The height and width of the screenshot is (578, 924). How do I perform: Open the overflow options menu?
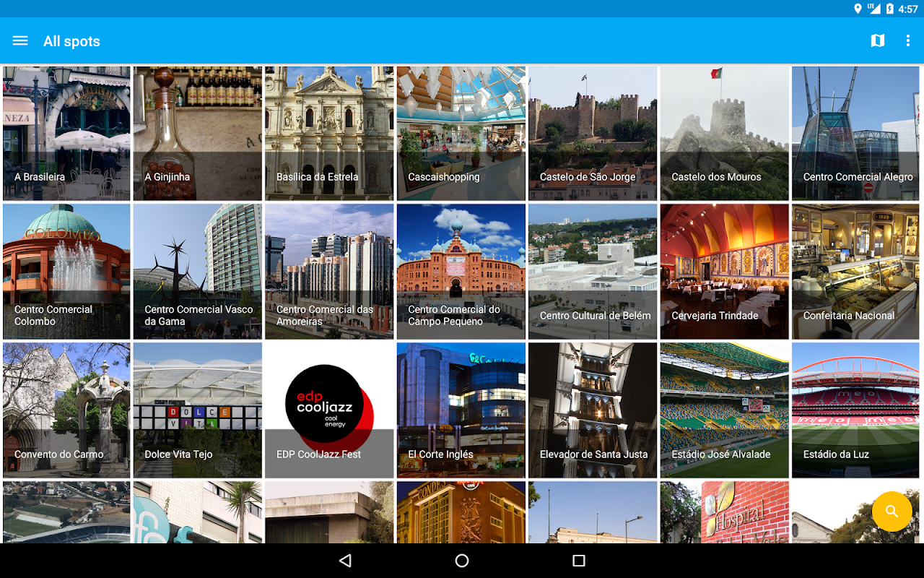pyautogui.click(x=908, y=41)
